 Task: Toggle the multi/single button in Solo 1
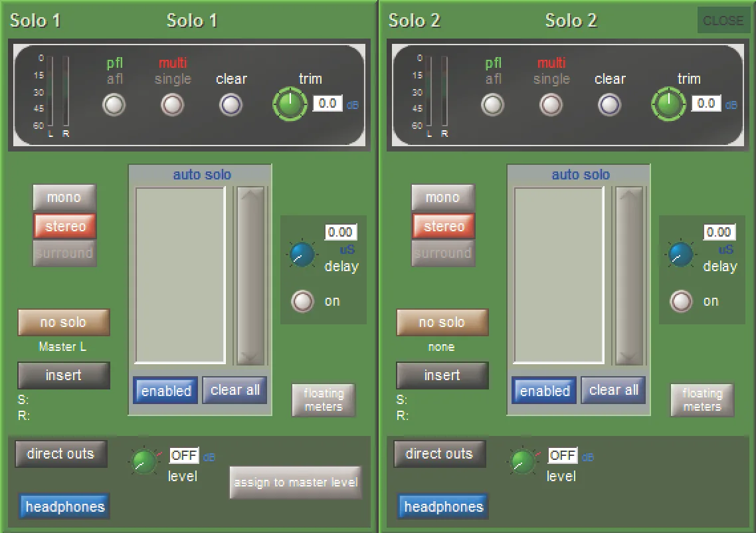coord(172,104)
